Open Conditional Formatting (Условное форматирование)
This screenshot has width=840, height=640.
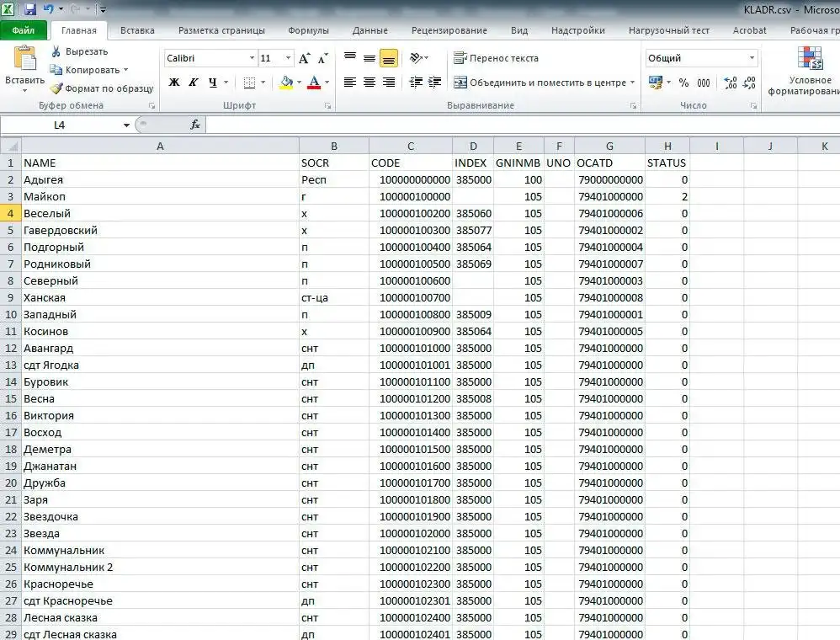click(x=809, y=71)
